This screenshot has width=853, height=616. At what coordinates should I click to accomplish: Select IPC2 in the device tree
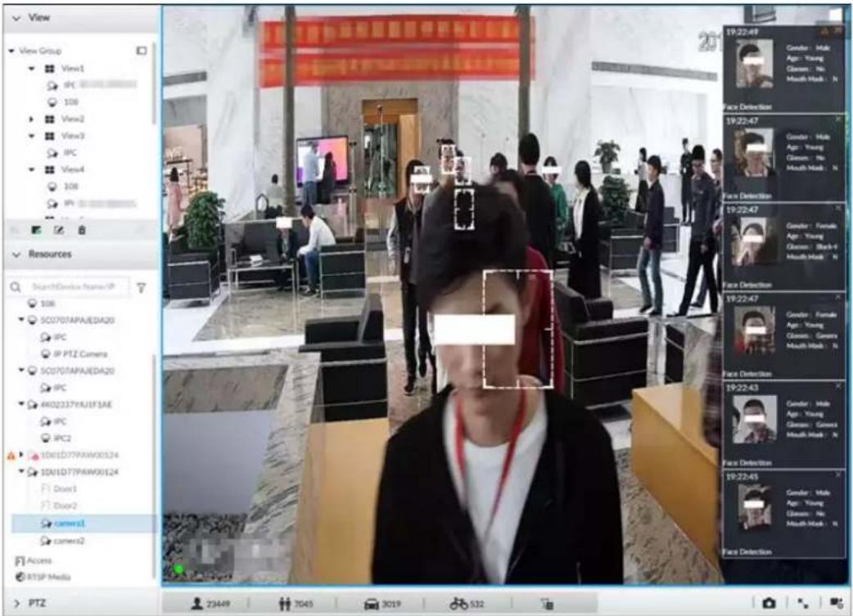[56, 438]
